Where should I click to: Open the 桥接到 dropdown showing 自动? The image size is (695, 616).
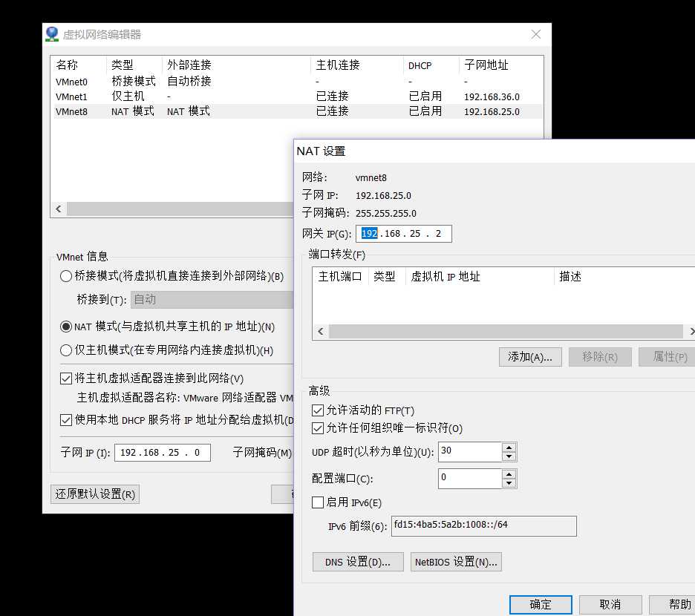click(212, 300)
